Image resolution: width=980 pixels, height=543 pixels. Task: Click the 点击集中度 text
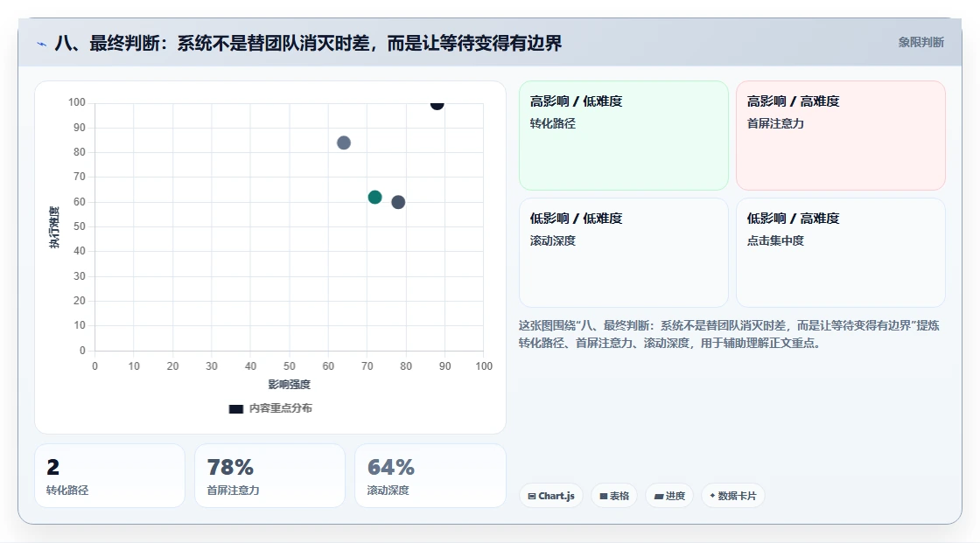(x=775, y=240)
